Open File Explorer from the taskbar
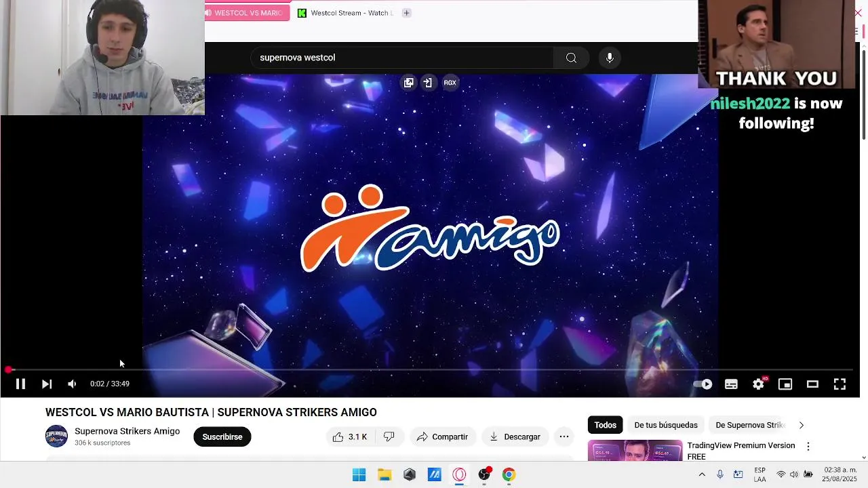Screen dimensions: 868x488 pyautogui.click(x=384, y=474)
